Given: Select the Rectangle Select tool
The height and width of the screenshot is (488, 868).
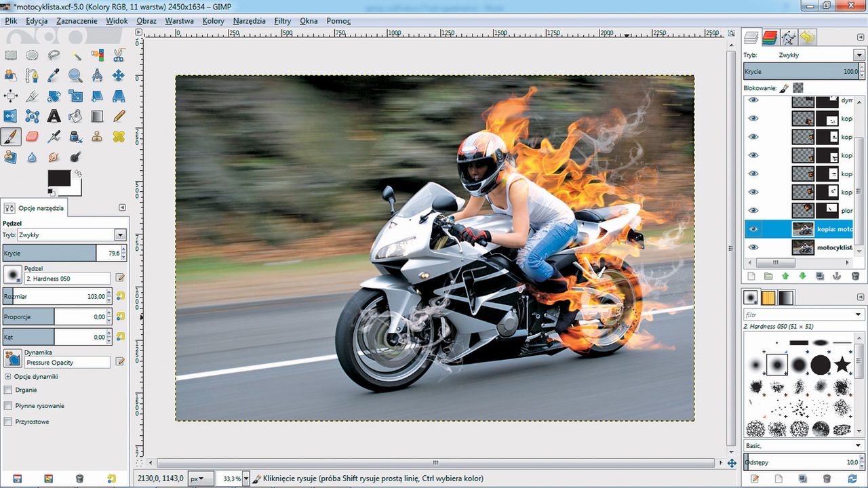Looking at the screenshot, I should pyautogui.click(x=11, y=56).
